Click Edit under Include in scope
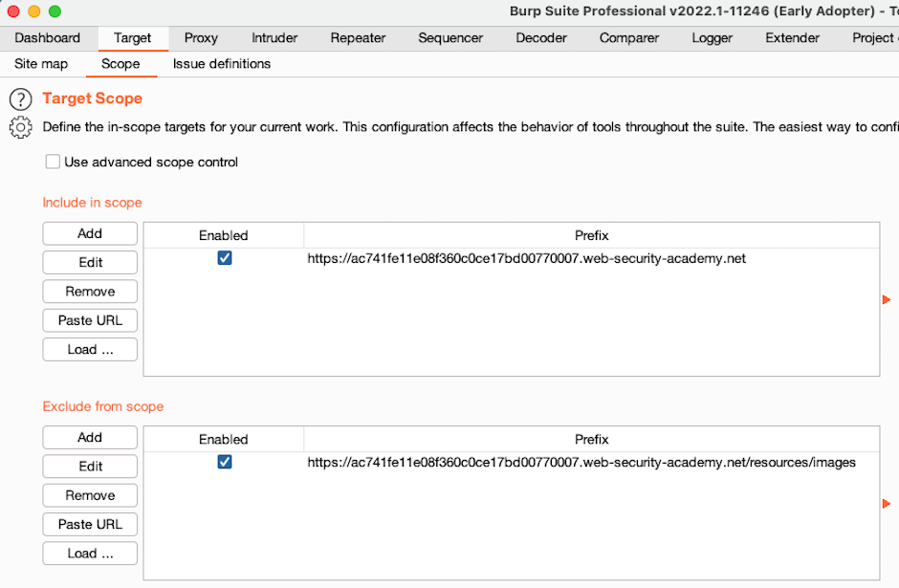Screen dimensions: 899x588 tap(90, 263)
